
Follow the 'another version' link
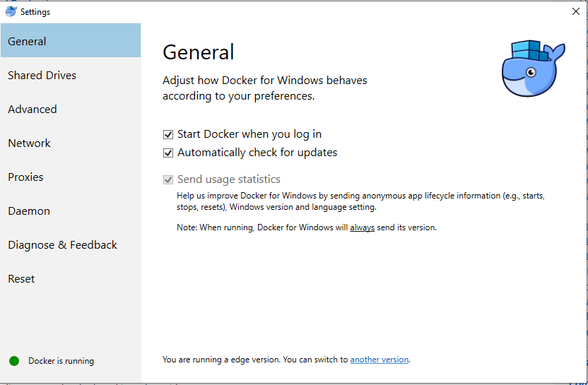pyautogui.click(x=379, y=360)
